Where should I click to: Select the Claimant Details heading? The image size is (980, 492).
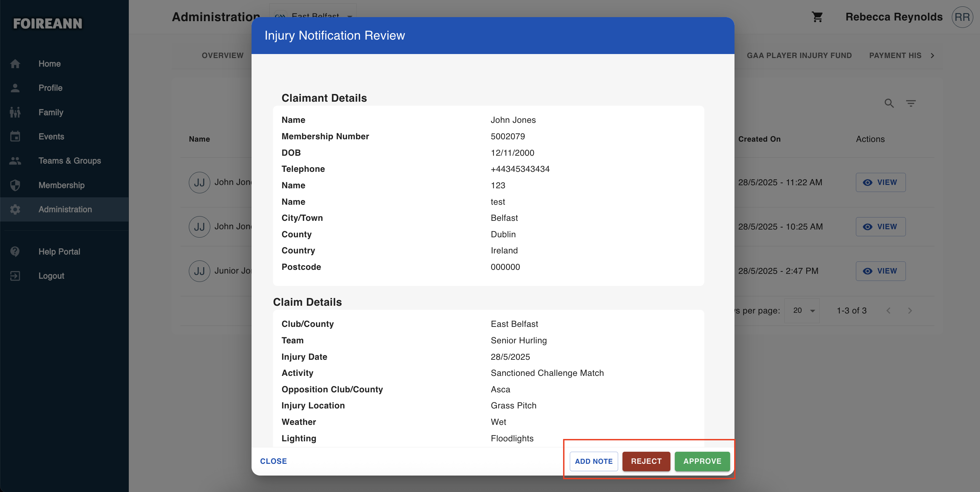(324, 98)
